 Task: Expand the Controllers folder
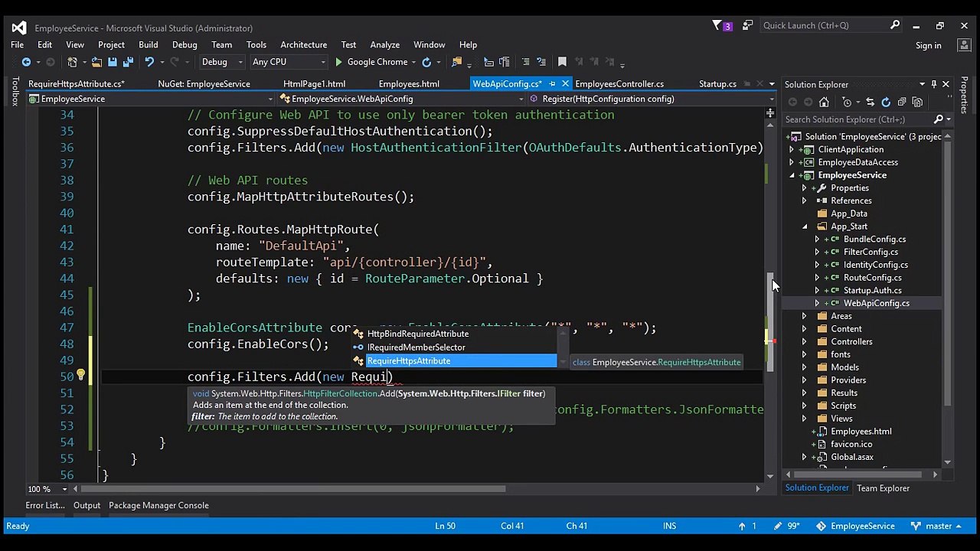point(805,342)
